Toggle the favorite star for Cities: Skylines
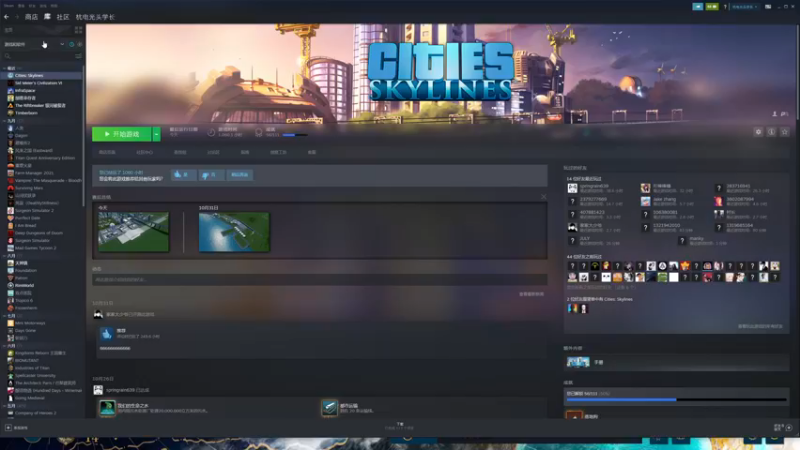 coord(785,132)
